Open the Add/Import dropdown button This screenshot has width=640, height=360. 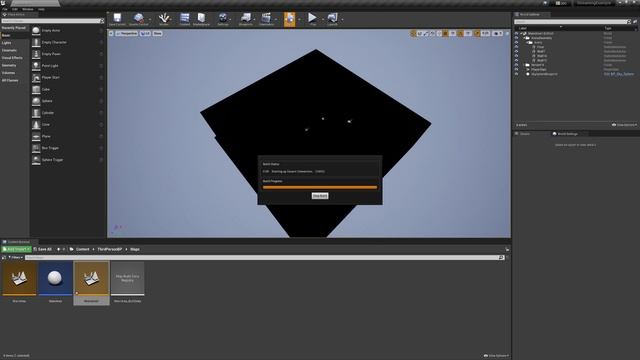(16, 249)
